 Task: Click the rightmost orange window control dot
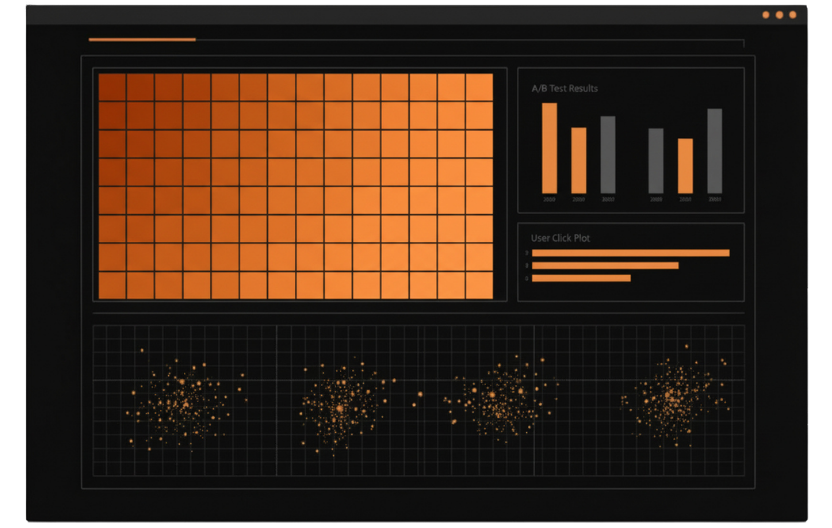coord(793,15)
